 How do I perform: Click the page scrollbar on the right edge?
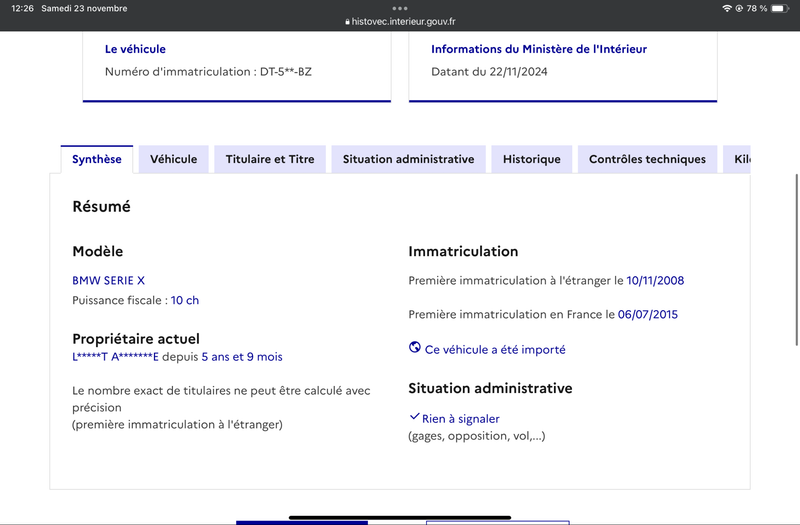[x=796, y=260]
